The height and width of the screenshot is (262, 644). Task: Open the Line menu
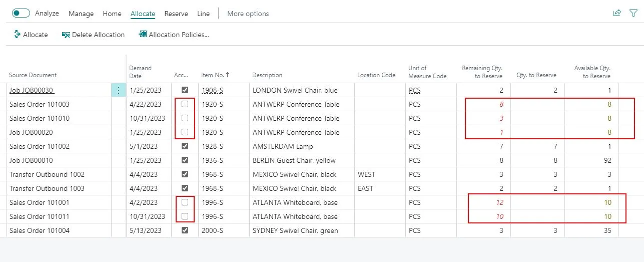click(203, 14)
